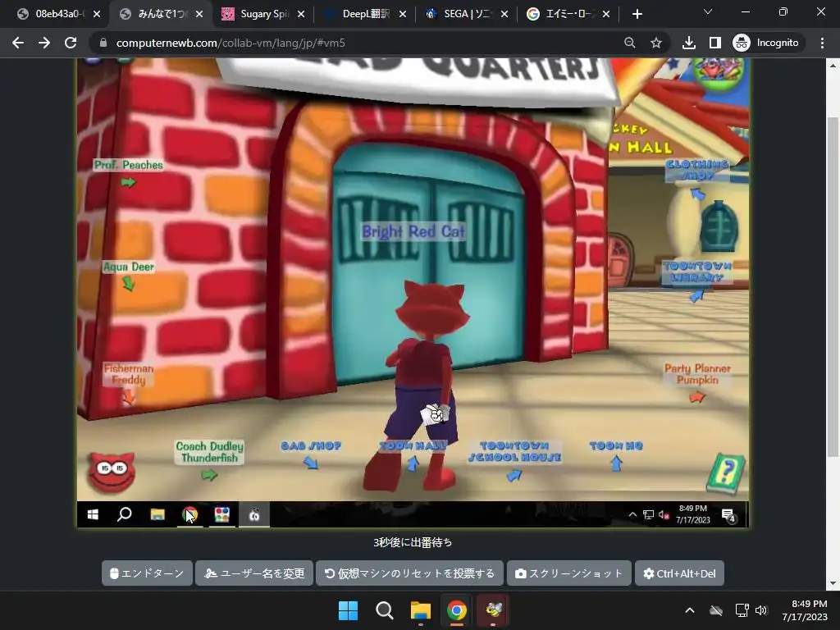The image size is (840, 630).
Task: Open Chrome three-dot menu
Action: [822, 43]
